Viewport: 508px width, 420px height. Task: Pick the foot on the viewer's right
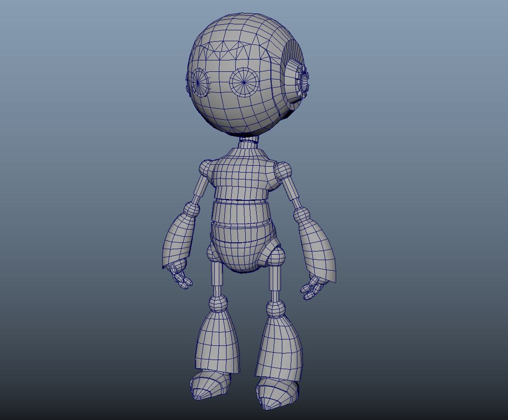coord(277,393)
